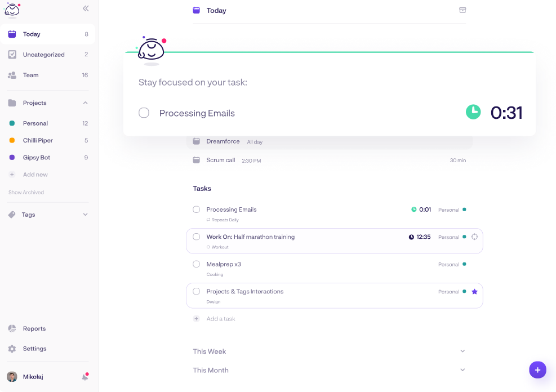Open notifications bell icon
This screenshot has width=556, height=392.
[85, 377]
